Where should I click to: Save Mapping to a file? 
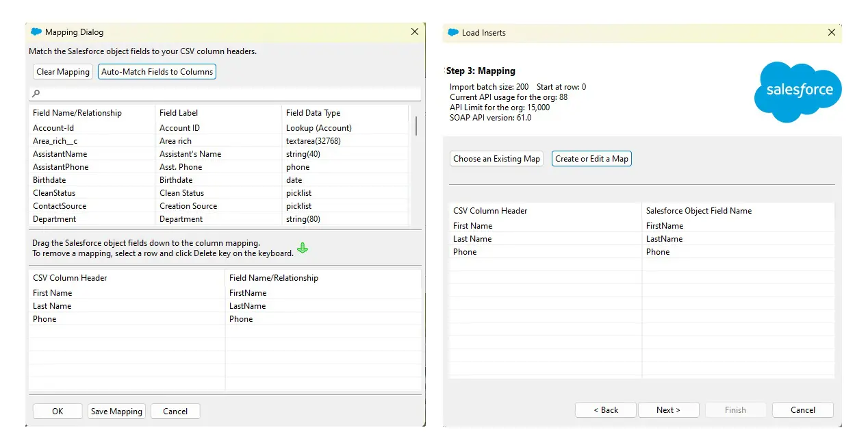[x=116, y=412]
